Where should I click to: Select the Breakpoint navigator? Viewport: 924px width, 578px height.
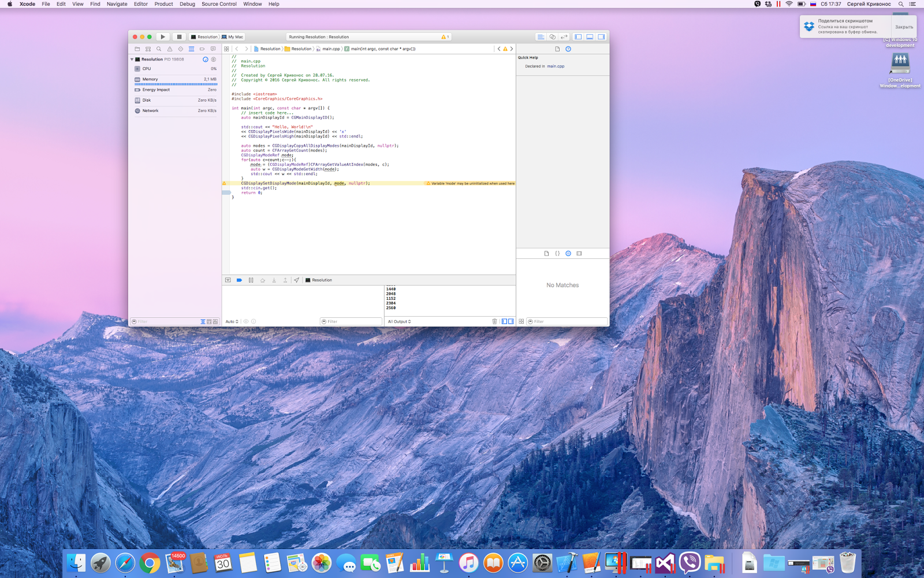202,49
